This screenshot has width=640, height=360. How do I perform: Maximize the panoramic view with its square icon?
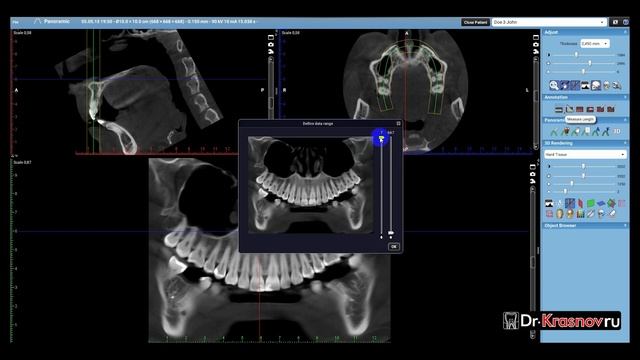point(533,167)
